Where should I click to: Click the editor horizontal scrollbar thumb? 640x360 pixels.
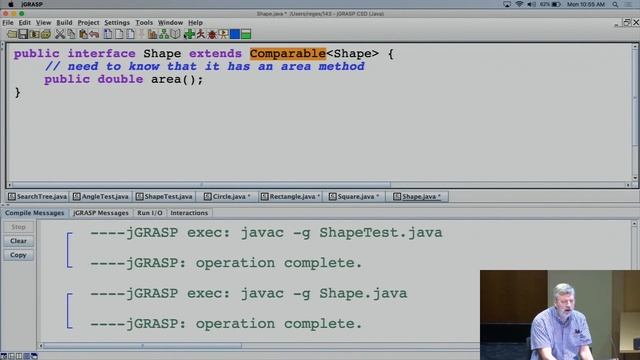point(201,185)
